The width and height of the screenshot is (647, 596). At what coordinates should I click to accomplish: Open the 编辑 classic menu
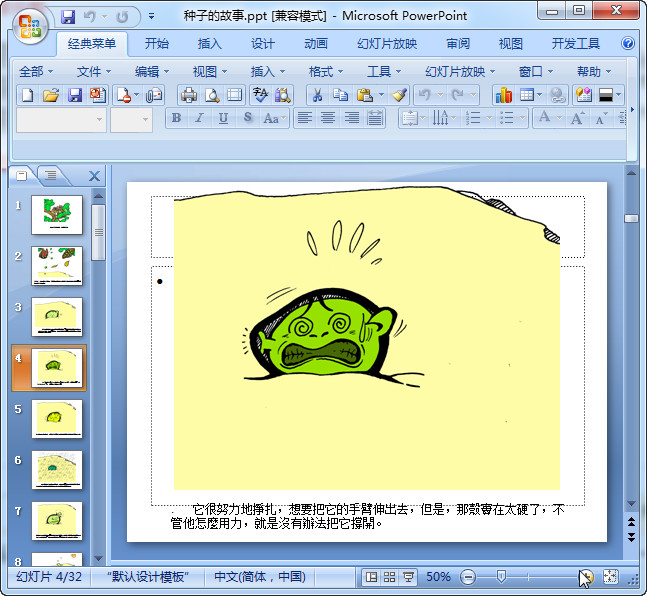point(151,72)
